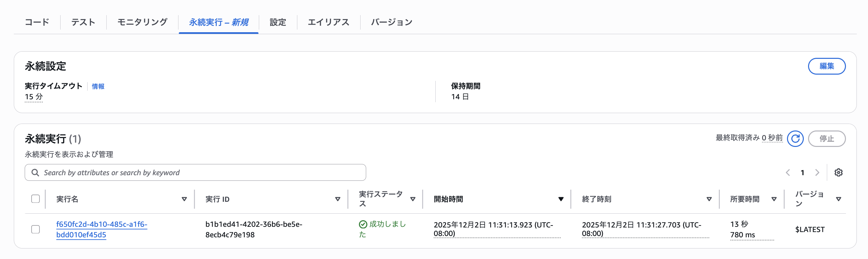Click the refresh icon to reload executions
This screenshot has height=259, width=868.
[795, 138]
